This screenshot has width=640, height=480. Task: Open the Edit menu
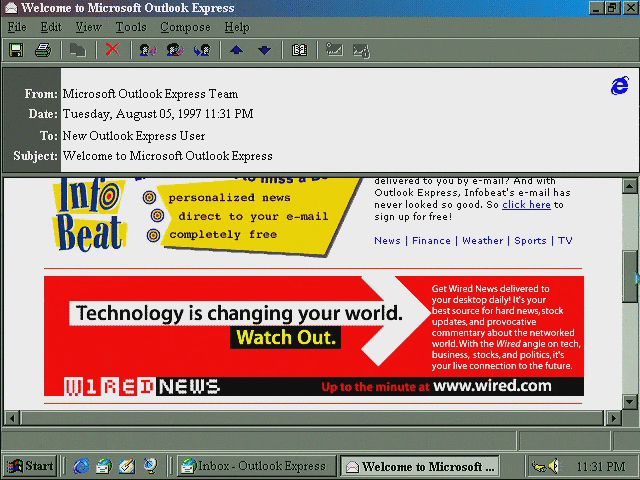pos(51,27)
